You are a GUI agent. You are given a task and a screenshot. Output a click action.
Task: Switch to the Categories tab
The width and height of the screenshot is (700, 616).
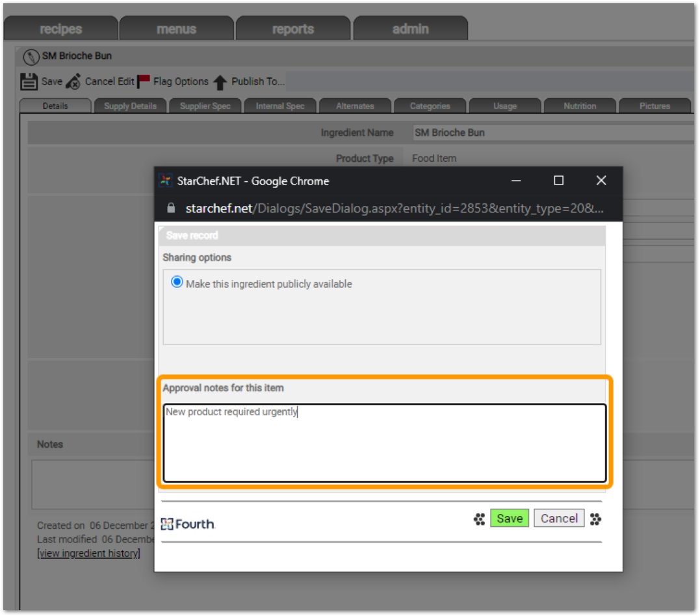430,106
